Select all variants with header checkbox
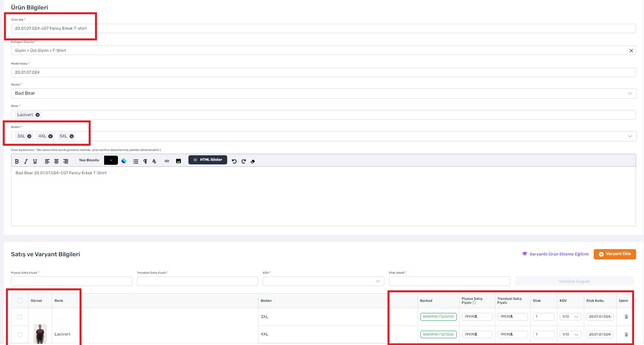Image resolution: width=644 pixels, height=345 pixels. [x=20, y=301]
